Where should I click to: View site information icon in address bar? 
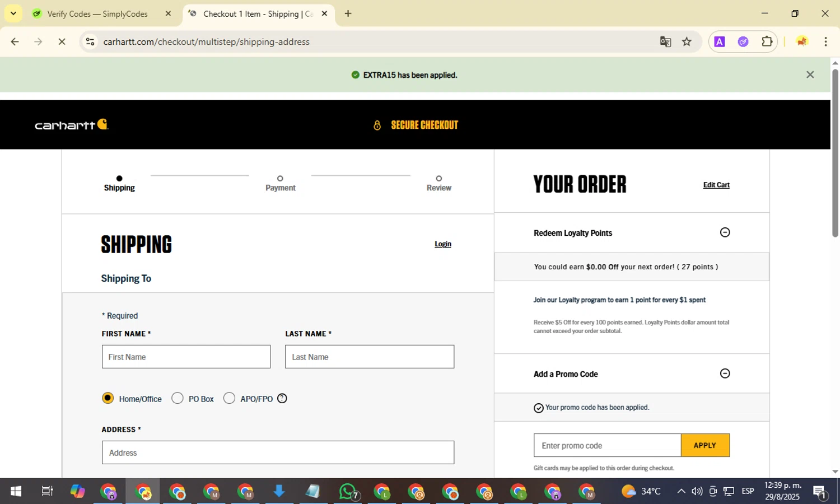pyautogui.click(x=90, y=41)
